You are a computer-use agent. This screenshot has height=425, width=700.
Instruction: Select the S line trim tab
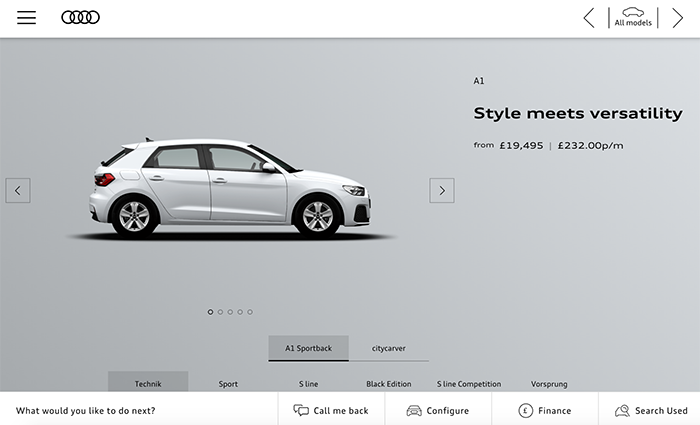(x=308, y=383)
